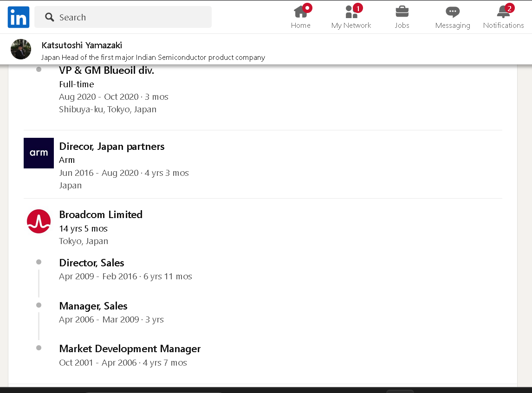Click the Japan location under Arm
532x393 pixels.
tap(70, 186)
